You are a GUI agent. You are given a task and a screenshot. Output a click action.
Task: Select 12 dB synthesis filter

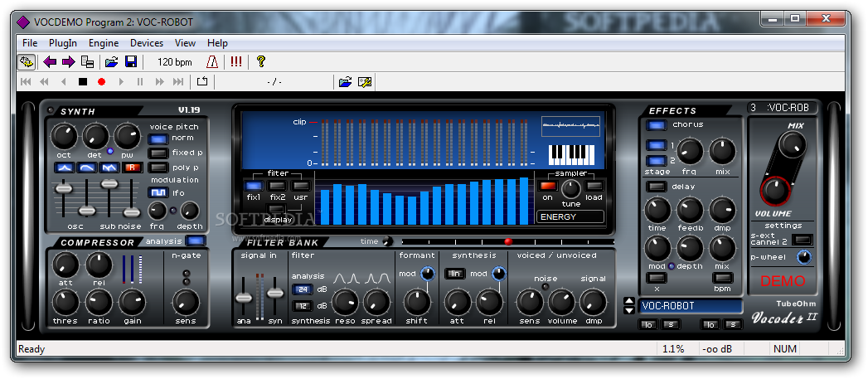[303, 306]
